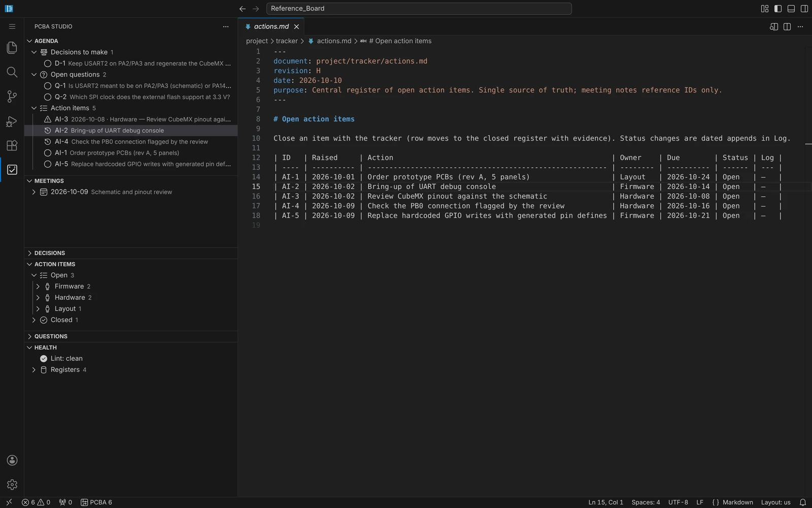Toggle the bottom panel icon
The width and height of the screenshot is (812, 508).
[791, 9]
